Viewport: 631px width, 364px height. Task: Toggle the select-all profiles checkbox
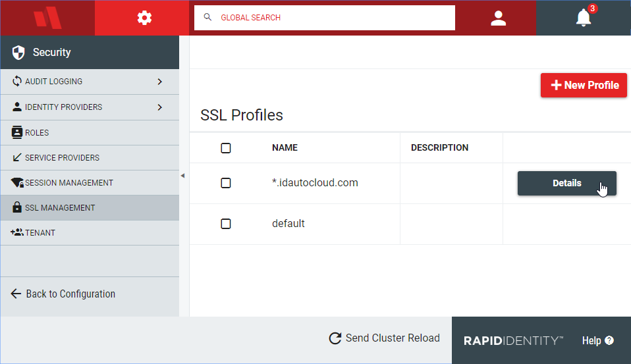point(226,148)
